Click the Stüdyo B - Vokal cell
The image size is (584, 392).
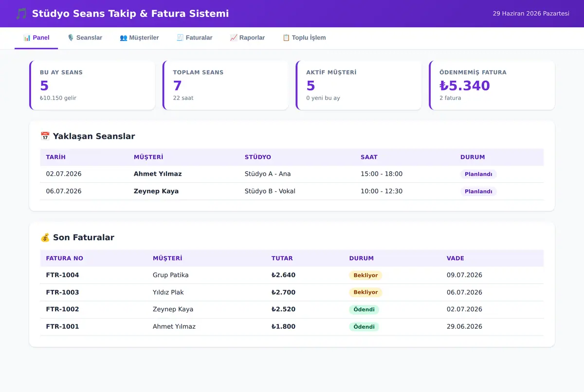270,191
